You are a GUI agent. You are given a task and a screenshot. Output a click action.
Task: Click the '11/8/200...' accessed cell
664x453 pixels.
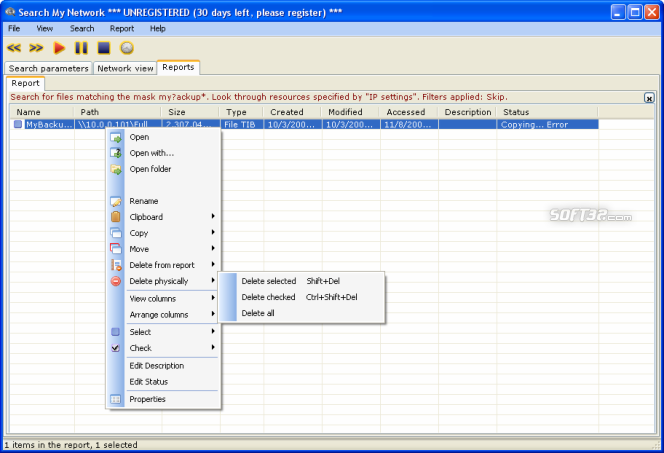coord(409,124)
